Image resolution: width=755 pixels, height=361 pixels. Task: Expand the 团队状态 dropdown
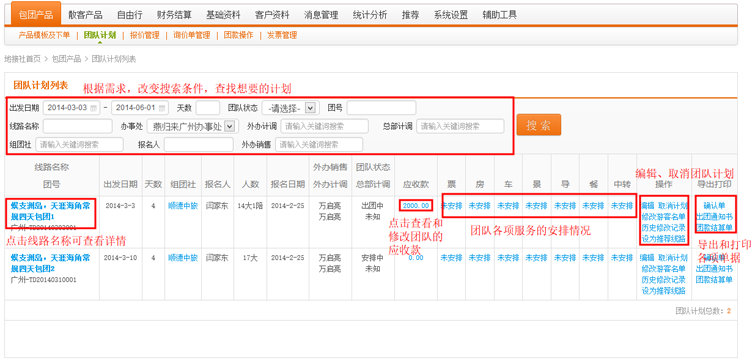(x=311, y=108)
